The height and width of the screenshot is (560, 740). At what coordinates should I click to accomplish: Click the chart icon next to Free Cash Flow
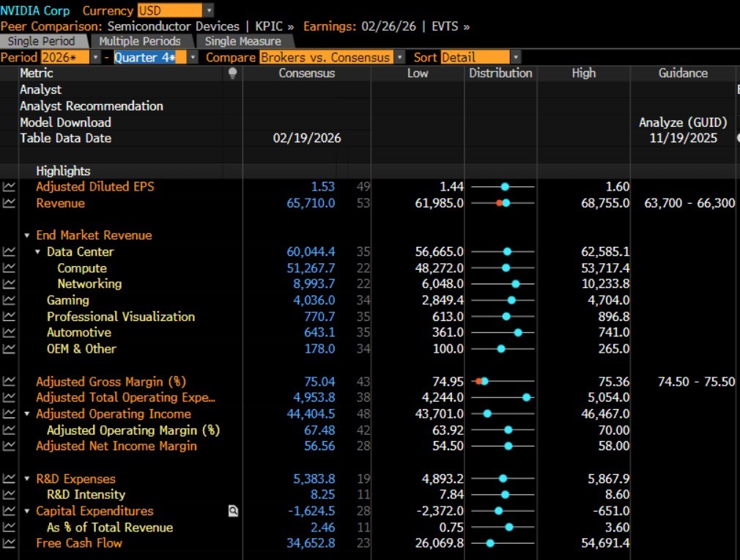(9, 543)
